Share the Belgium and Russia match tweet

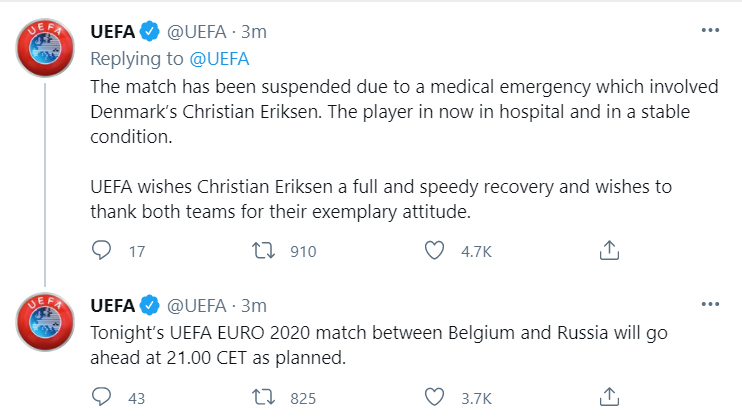[609, 397]
